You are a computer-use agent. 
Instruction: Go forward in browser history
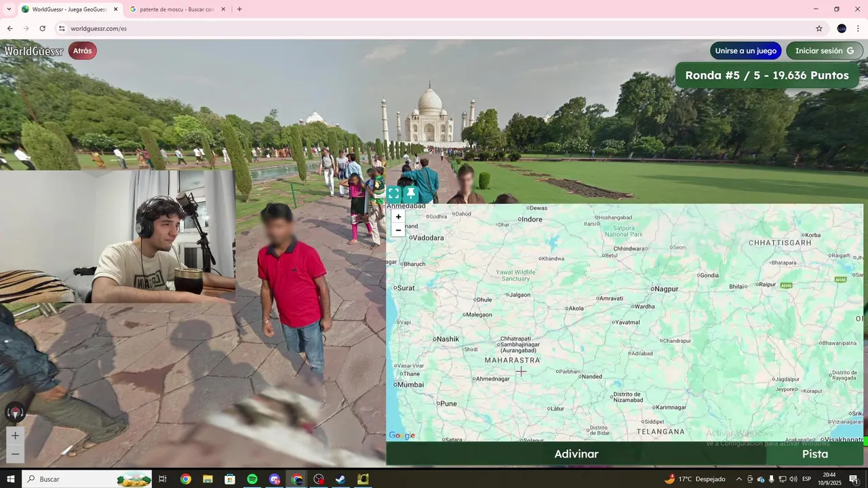pos(26,28)
